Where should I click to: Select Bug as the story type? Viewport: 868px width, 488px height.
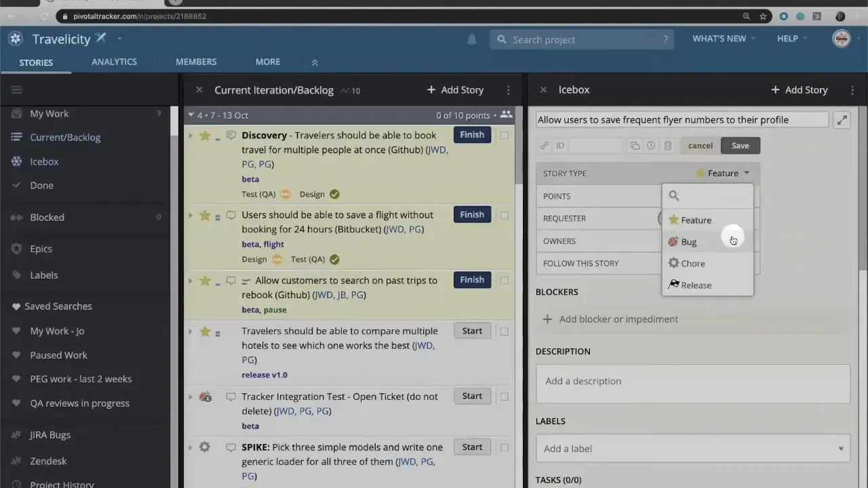tap(688, 241)
